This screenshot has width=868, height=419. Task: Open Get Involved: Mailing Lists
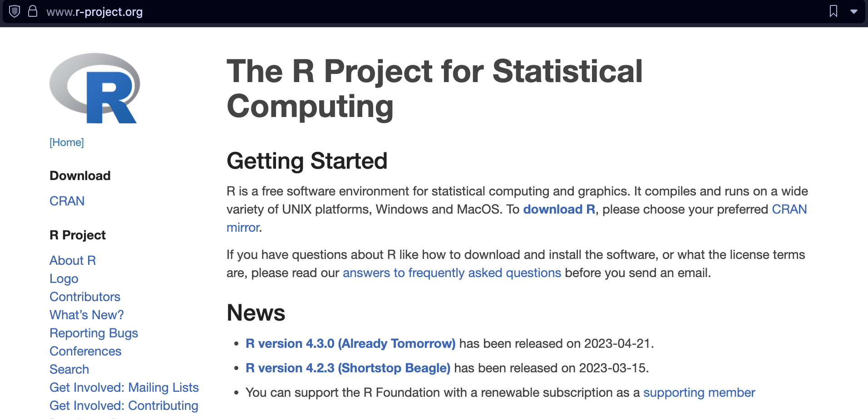(x=124, y=387)
